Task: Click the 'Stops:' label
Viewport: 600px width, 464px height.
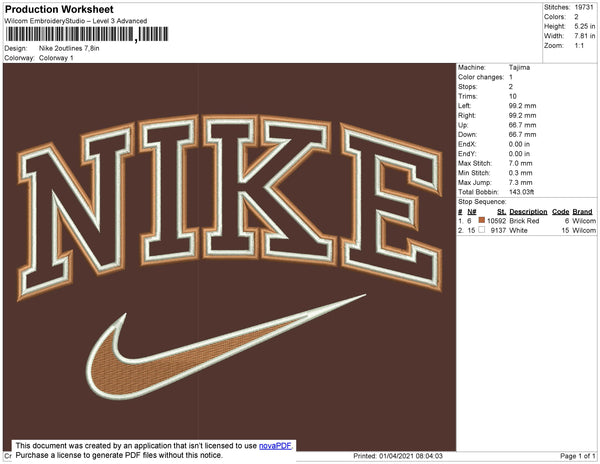Action: click(468, 86)
